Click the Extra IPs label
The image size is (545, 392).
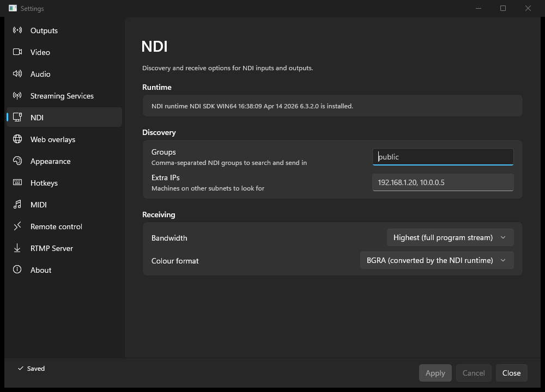click(166, 178)
